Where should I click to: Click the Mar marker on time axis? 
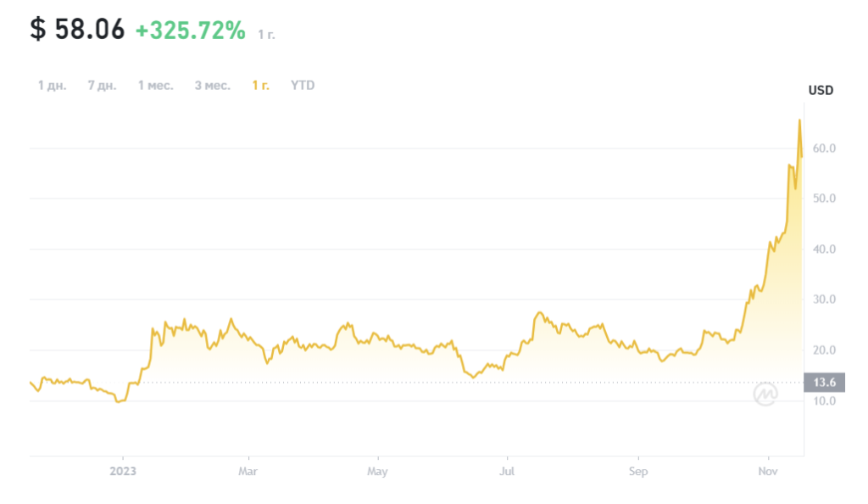coord(247,471)
